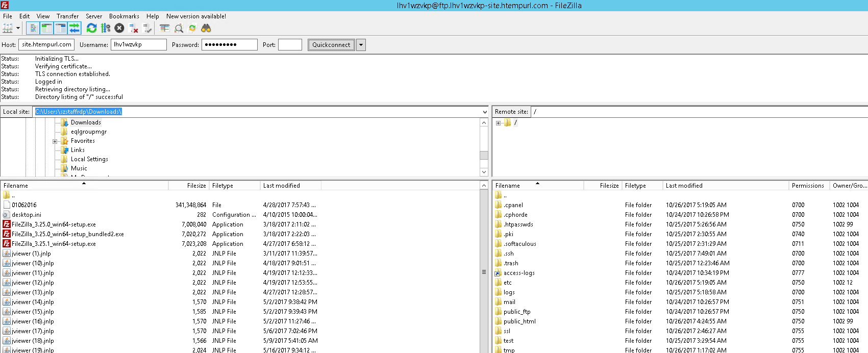Click the remote mail folder icon
Image resolution: width=868 pixels, height=353 pixels.
pyautogui.click(x=499, y=302)
